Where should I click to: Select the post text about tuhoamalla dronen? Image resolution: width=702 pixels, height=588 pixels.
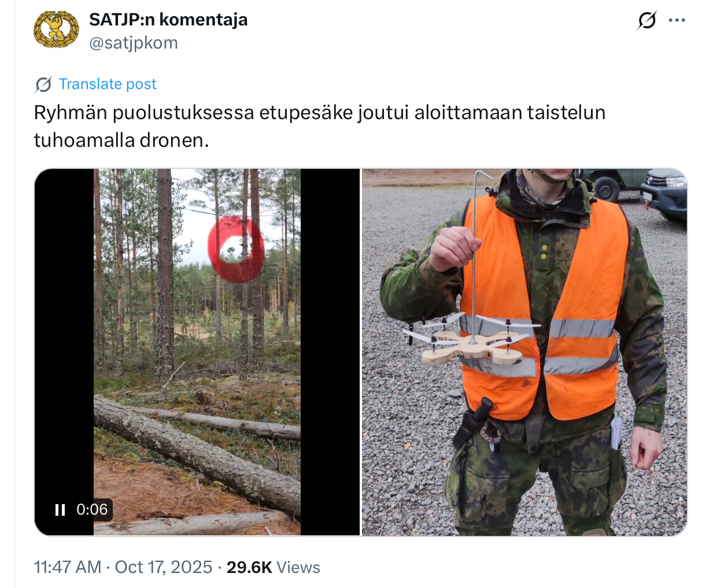[320, 126]
